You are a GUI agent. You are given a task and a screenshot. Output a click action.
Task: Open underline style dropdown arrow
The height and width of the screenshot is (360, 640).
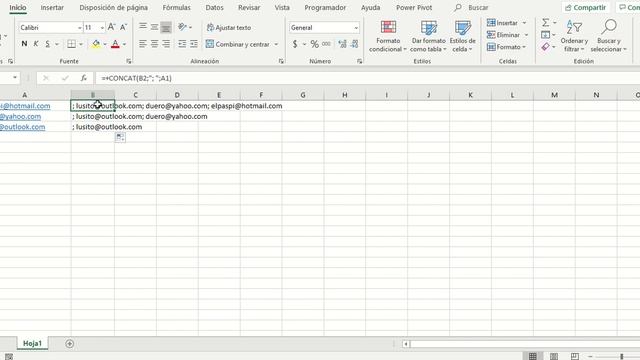click(x=57, y=44)
